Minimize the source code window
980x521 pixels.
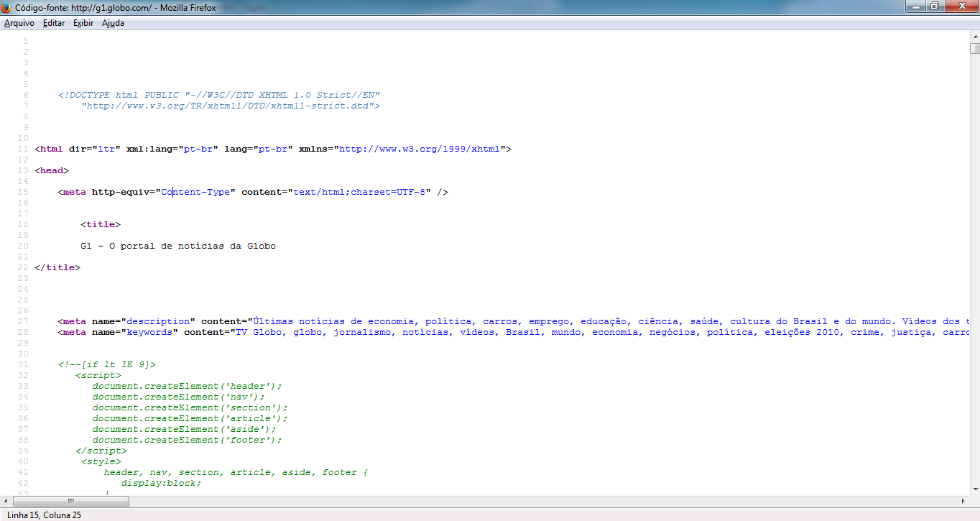point(915,6)
